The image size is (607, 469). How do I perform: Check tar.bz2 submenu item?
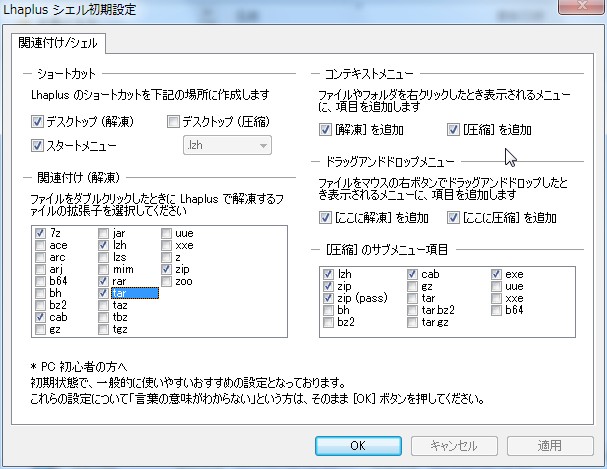point(412,310)
